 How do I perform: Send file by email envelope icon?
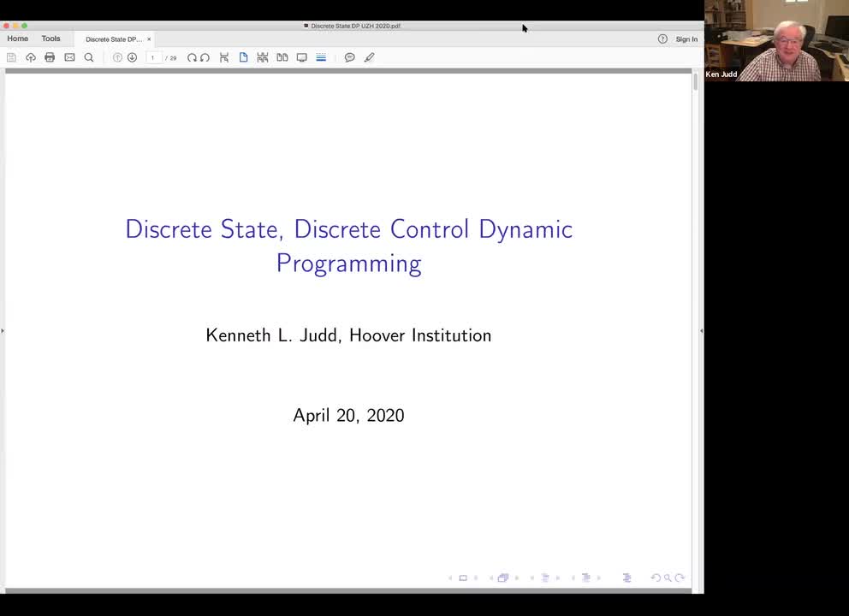pos(70,57)
